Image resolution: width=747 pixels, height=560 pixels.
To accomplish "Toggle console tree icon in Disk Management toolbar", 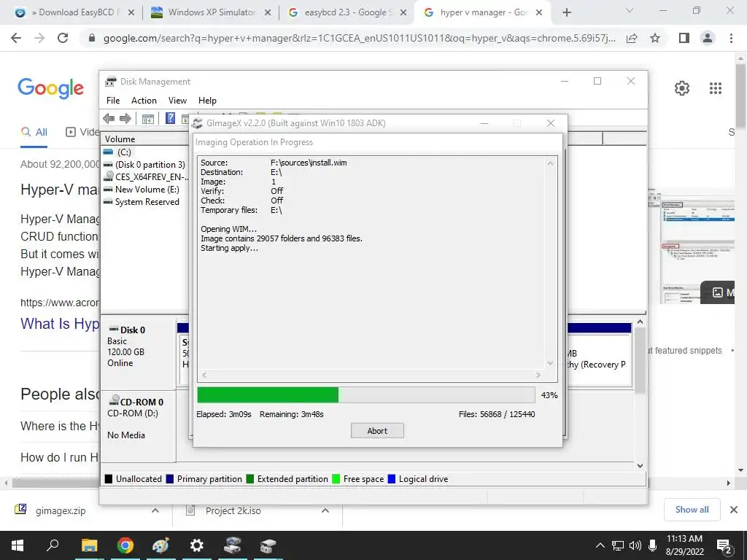I will [x=147, y=119].
